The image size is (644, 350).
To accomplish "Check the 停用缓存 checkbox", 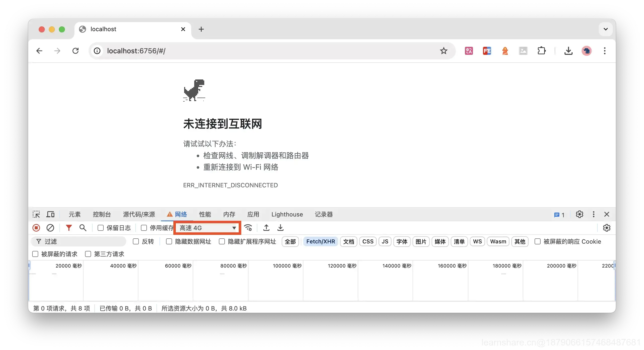I will point(144,228).
